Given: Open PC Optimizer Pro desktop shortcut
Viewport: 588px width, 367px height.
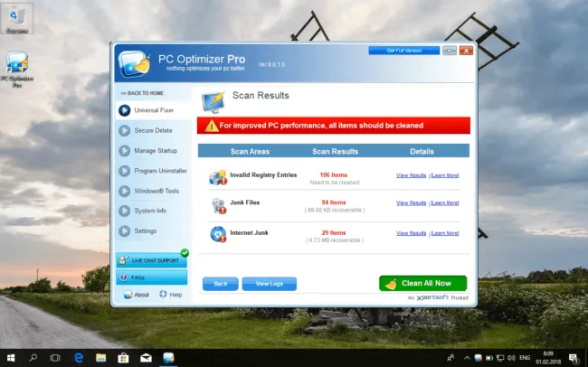Looking at the screenshot, I should pos(17,70).
